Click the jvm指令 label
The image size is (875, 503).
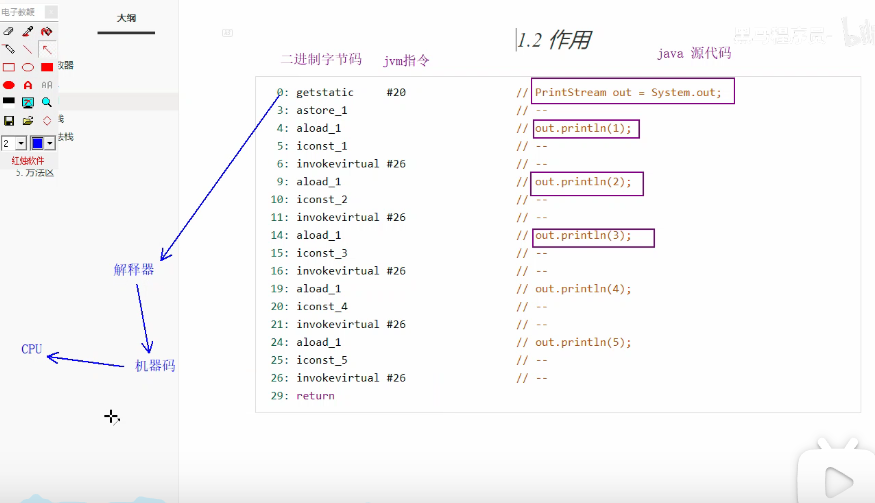406,60
